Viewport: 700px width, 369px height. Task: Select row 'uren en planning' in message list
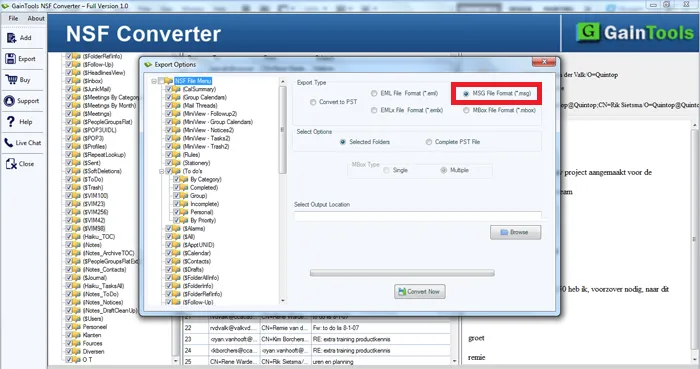pos(317,362)
